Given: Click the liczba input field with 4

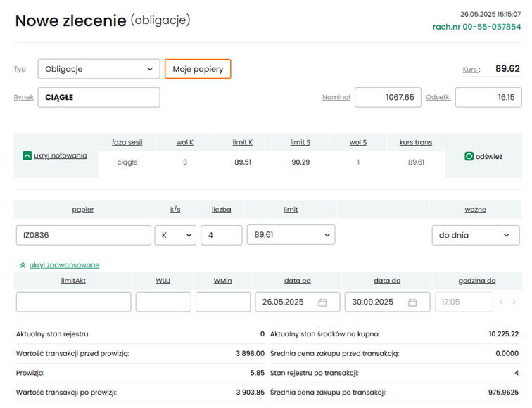Looking at the screenshot, I should (221, 235).
